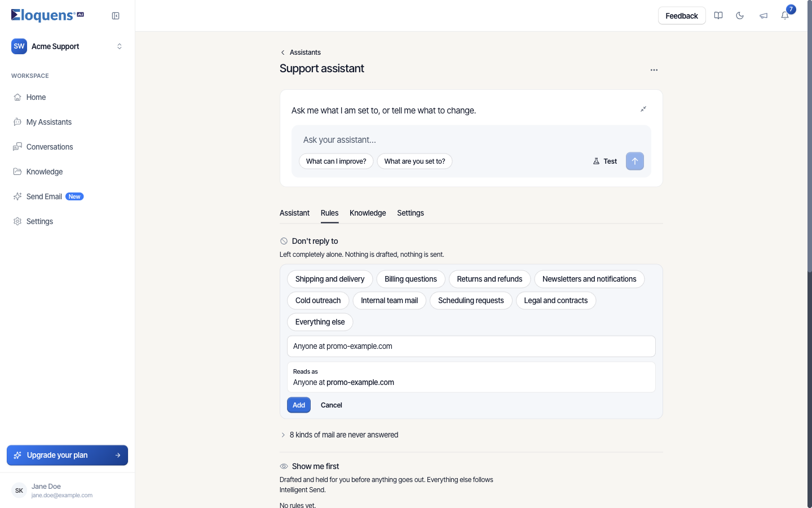Screen dimensions: 812x508
Task: Click the Upgrade your plan button
Action: 67,455
